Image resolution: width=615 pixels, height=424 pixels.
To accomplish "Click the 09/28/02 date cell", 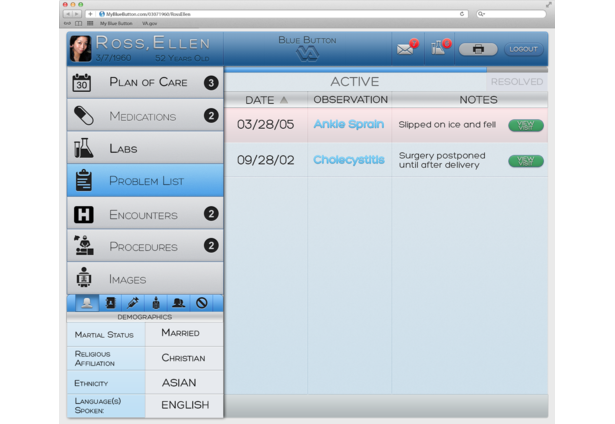I will 266,160.
